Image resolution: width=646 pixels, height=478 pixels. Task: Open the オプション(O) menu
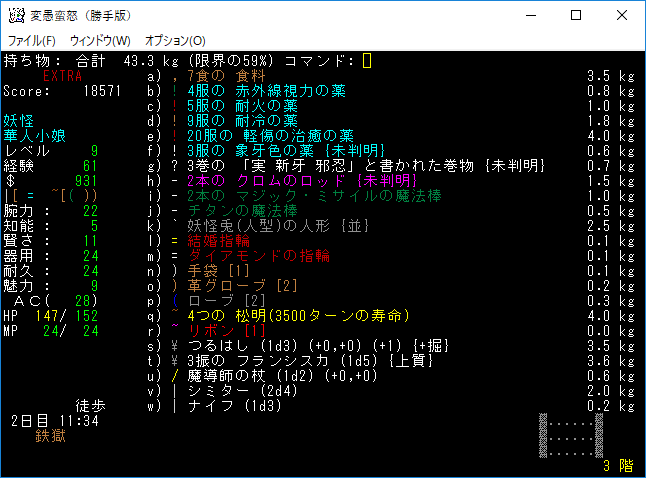coord(175,40)
